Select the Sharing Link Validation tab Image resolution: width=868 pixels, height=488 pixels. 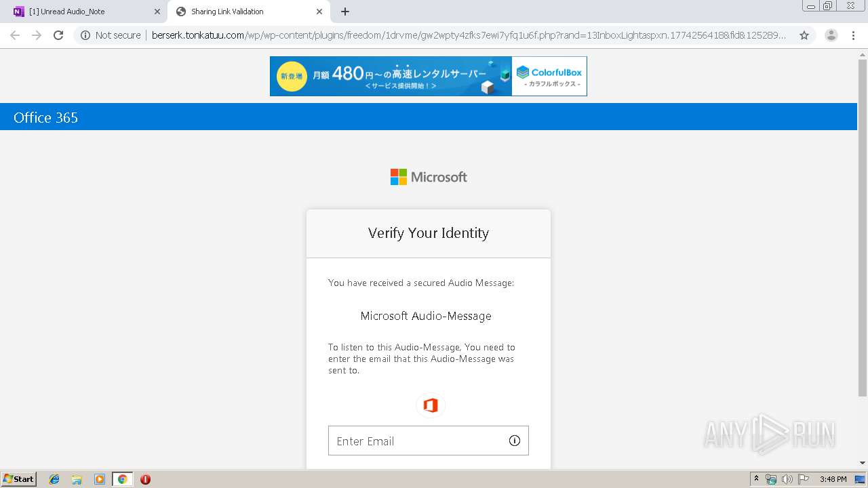tap(248, 12)
